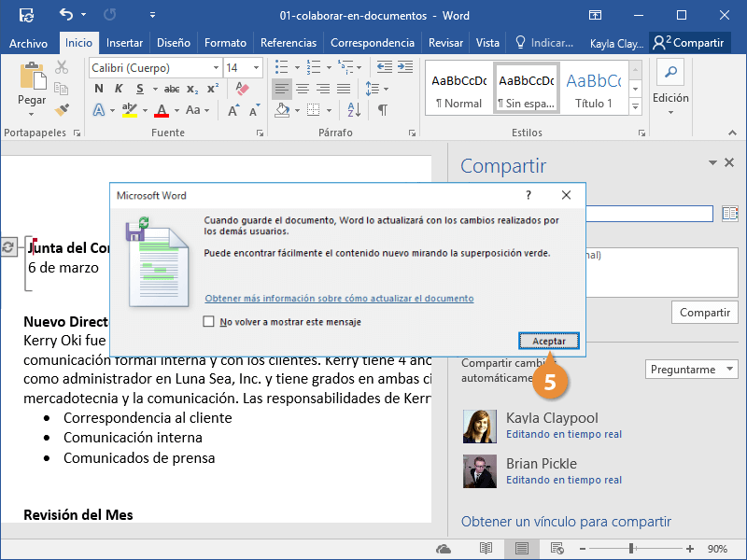
Task: Open the Preguntarme dropdown
Action: [x=692, y=370]
